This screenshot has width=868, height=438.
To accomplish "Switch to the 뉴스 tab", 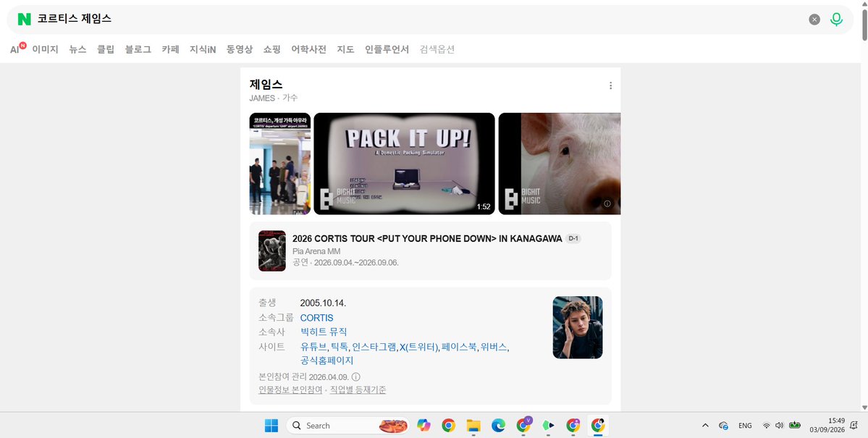I will 77,49.
